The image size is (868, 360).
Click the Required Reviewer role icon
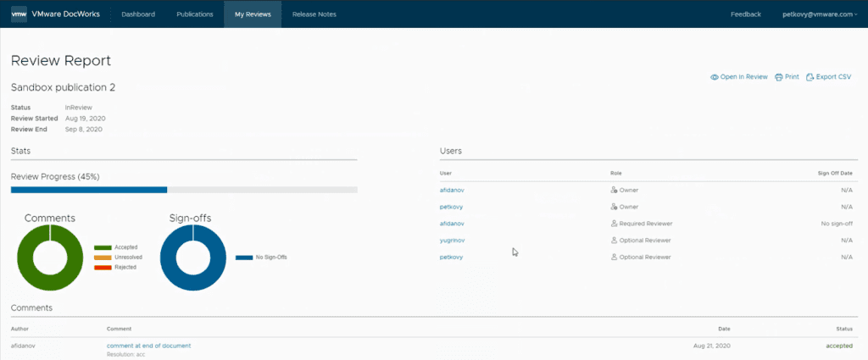tap(614, 224)
